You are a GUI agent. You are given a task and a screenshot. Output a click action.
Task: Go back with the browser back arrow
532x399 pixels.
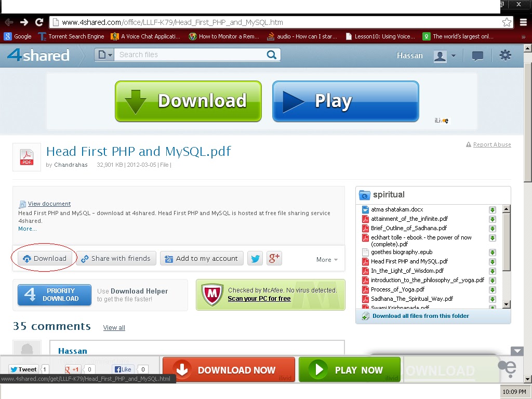point(9,22)
